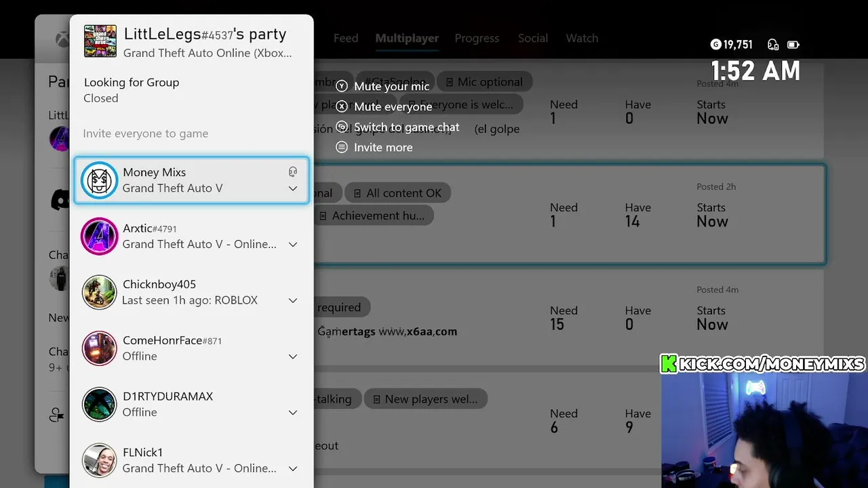The height and width of the screenshot is (488, 868).
Task: Open the Feed tab
Action: (346, 39)
